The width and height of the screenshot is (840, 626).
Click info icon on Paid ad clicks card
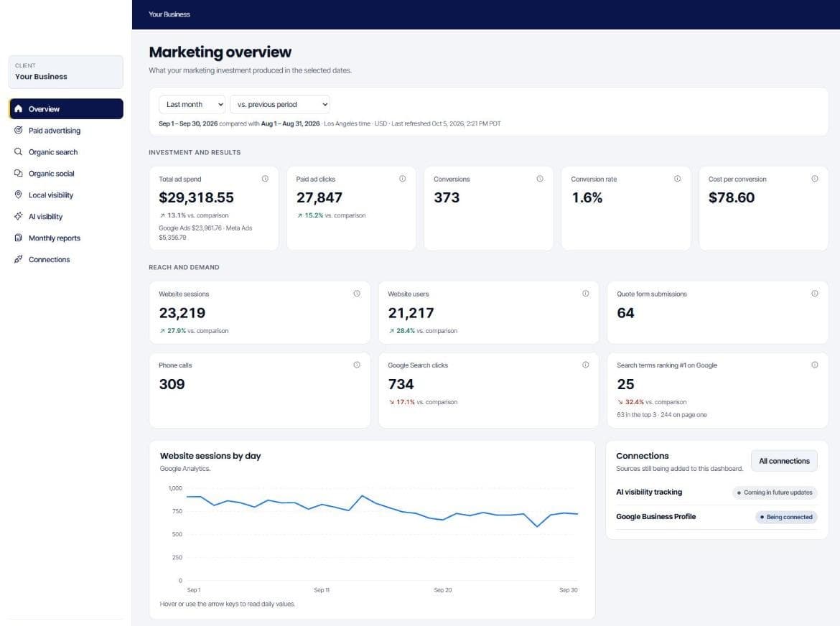pyautogui.click(x=402, y=178)
